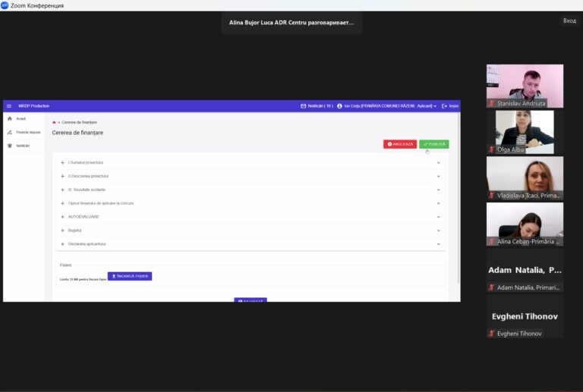Expand the Bugetul section
The width and height of the screenshot is (583, 392).
(x=251, y=230)
